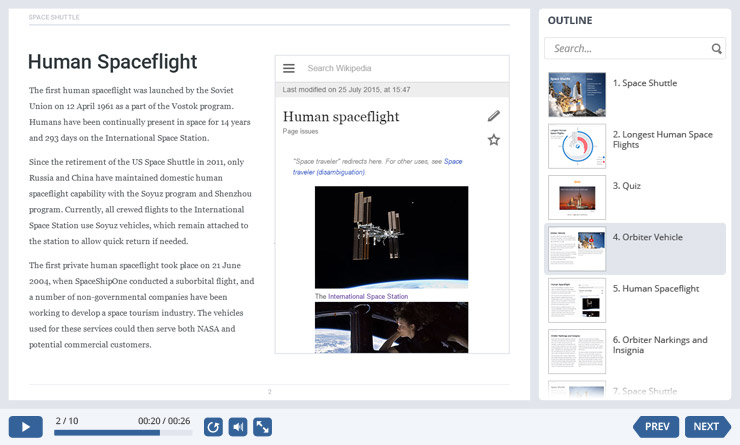The width and height of the screenshot is (740, 445).
Task: Click the Search Wikipedia field
Action: 400,68
